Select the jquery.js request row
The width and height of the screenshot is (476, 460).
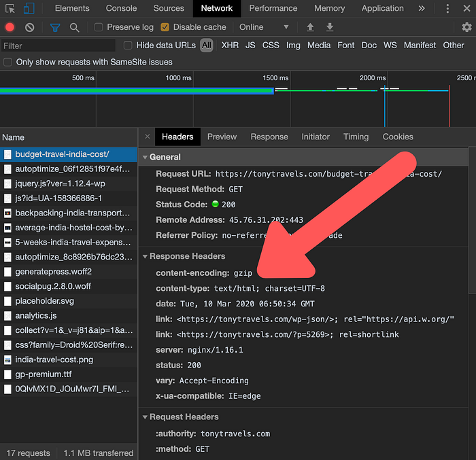pos(60,183)
